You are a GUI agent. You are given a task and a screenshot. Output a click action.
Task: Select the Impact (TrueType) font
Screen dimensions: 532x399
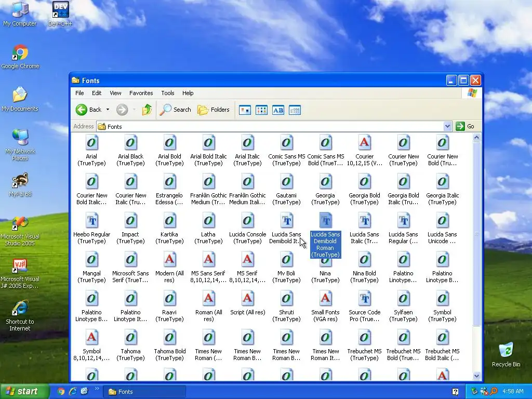click(x=130, y=220)
